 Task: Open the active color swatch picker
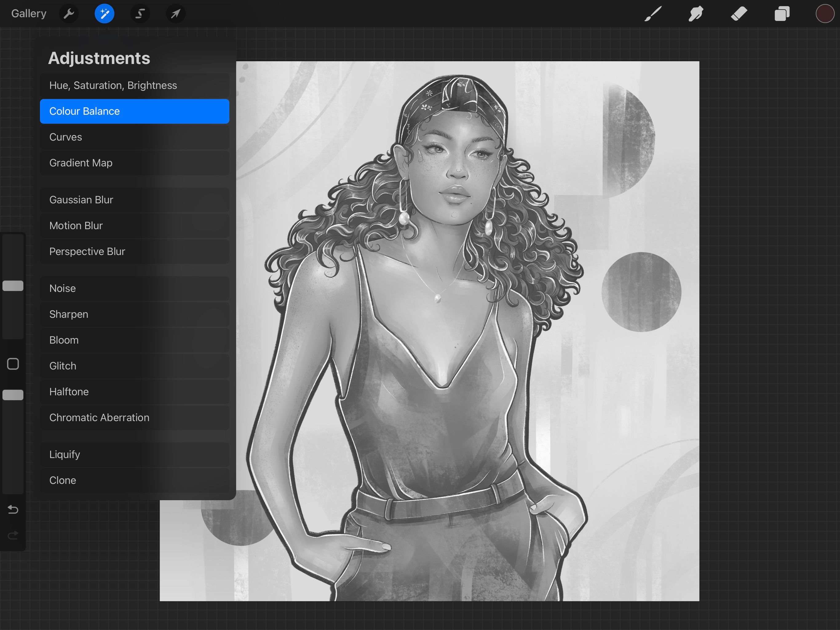pos(825,14)
